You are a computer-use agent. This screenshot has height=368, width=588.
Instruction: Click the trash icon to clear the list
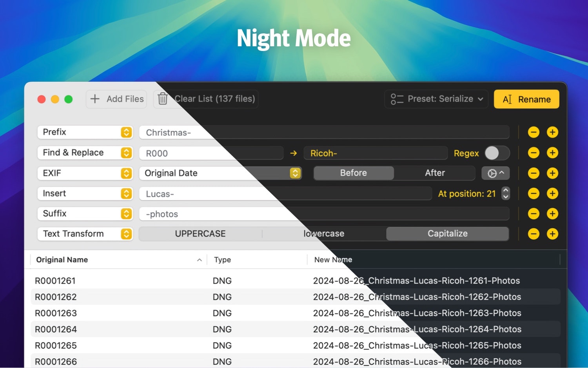pos(163,99)
